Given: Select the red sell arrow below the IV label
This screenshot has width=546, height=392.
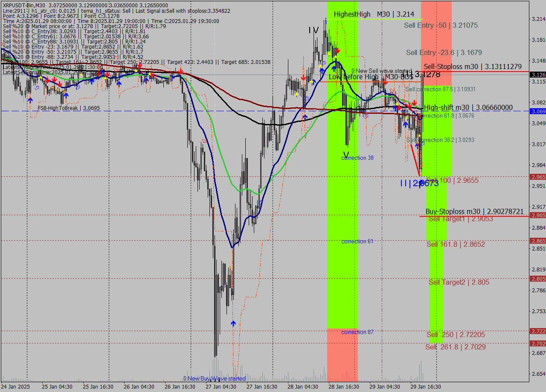Looking at the screenshot, I should (337, 50).
